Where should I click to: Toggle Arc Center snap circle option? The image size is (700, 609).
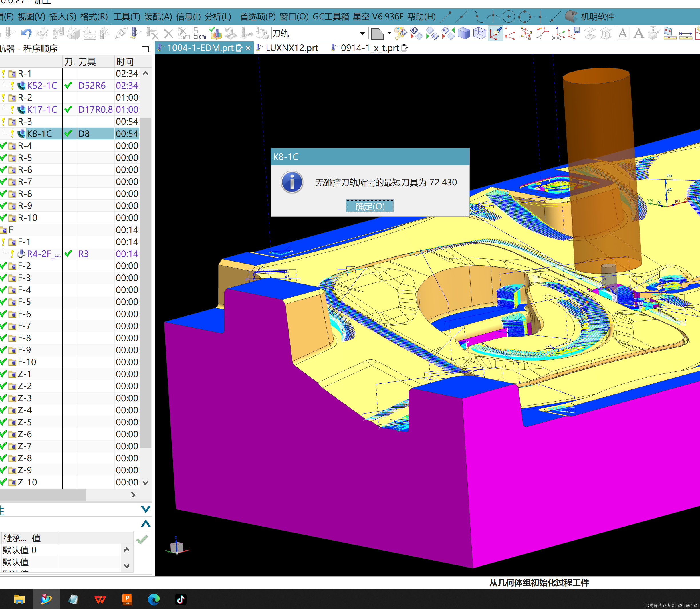coord(508,16)
